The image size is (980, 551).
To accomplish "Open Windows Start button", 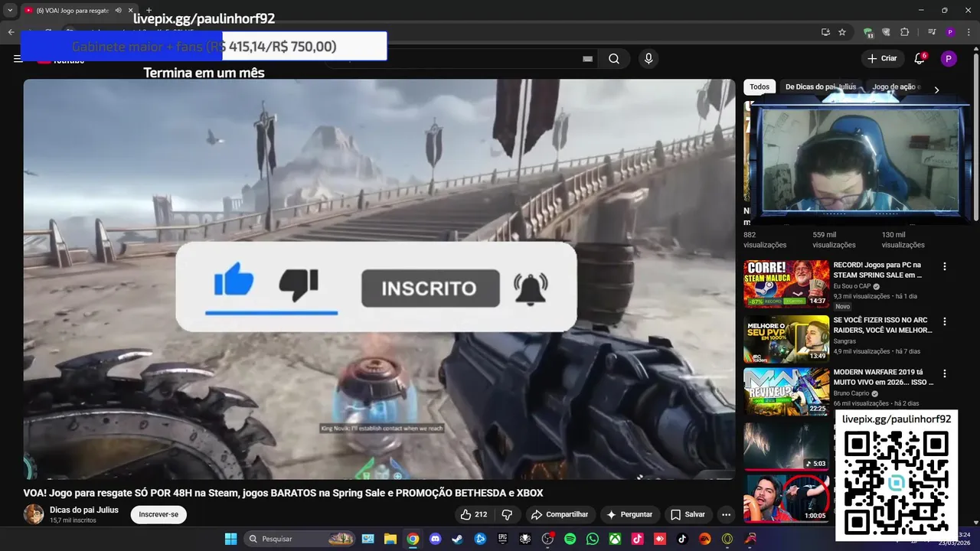I will [230, 539].
